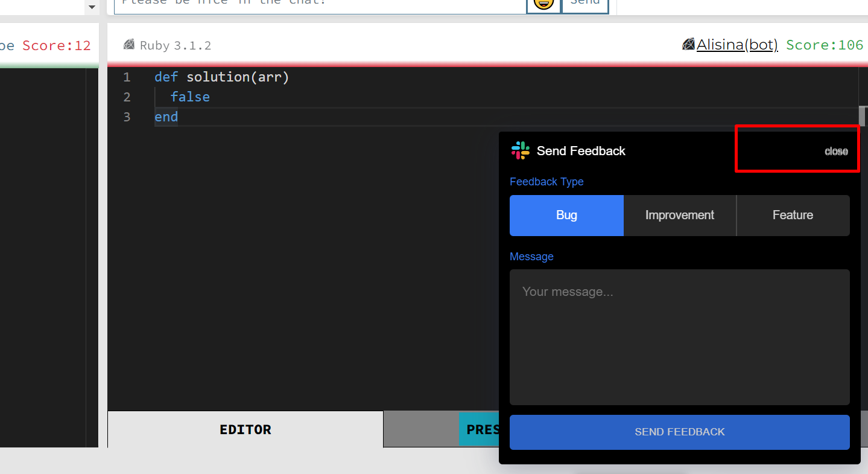Click the gem icon next to Alisina(bot)
The image size is (868, 474).
coord(688,44)
